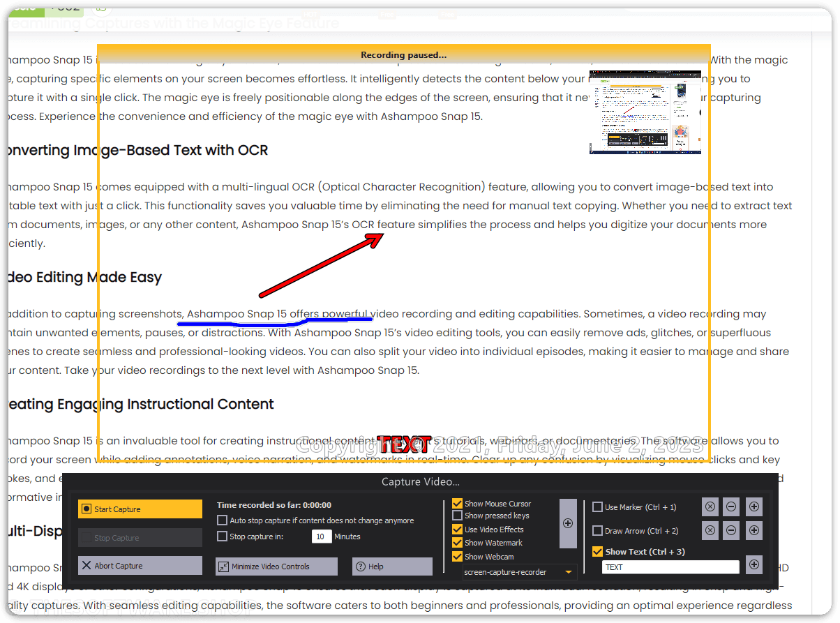This screenshot has width=840, height=623.
Task: Clear drawn arrows with the X icon
Action: [x=710, y=530]
